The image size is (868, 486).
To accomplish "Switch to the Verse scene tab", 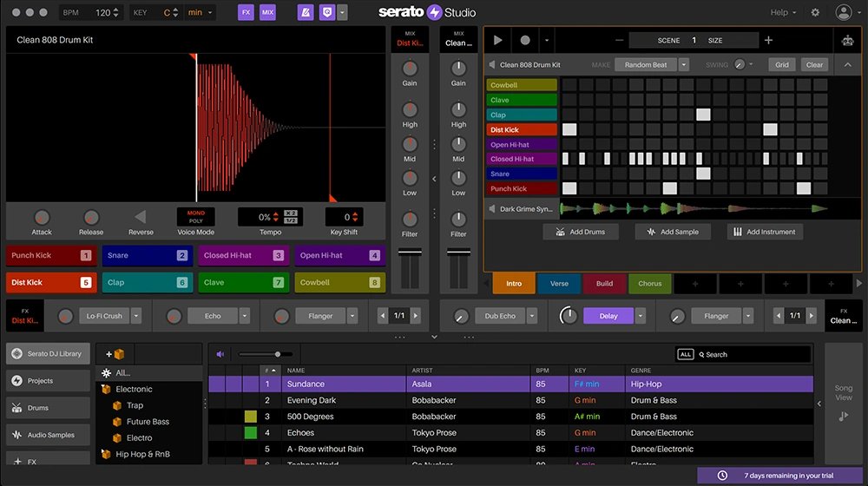I will click(559, 284).
